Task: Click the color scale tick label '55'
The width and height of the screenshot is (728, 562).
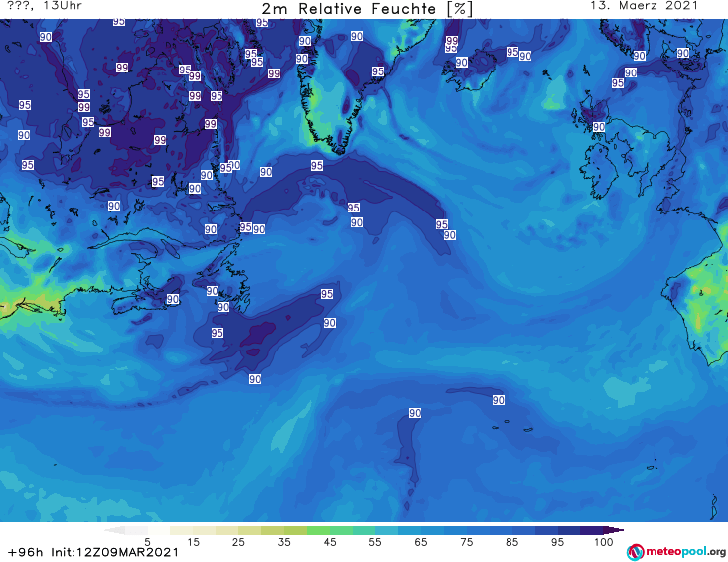Action: click(x=375, y=542)
